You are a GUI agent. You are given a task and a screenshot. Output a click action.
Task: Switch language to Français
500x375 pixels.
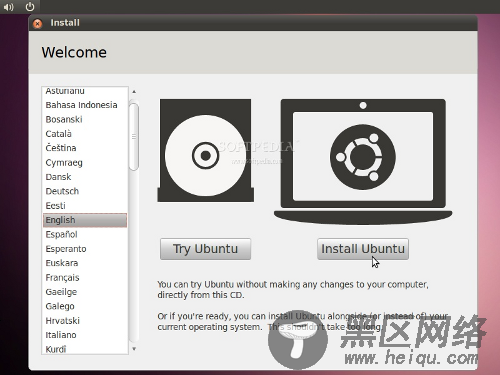[x=85, y=277]
